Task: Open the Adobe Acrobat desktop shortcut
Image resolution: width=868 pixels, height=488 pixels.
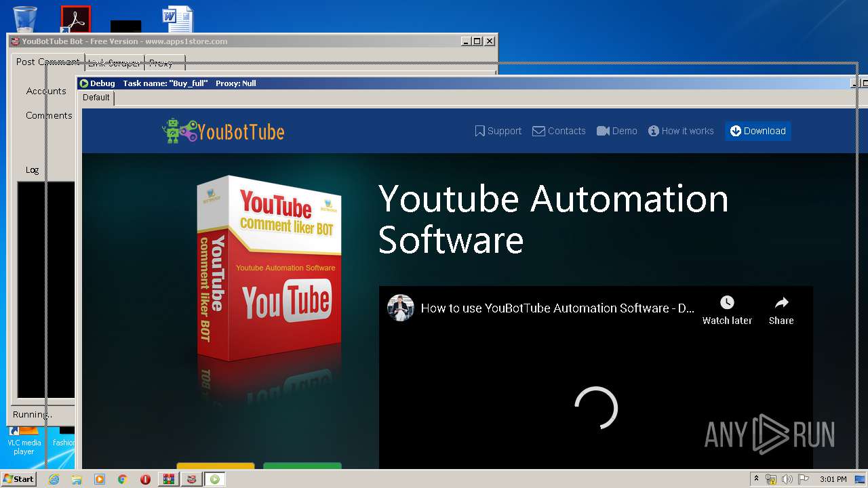Action: (75, 19)
